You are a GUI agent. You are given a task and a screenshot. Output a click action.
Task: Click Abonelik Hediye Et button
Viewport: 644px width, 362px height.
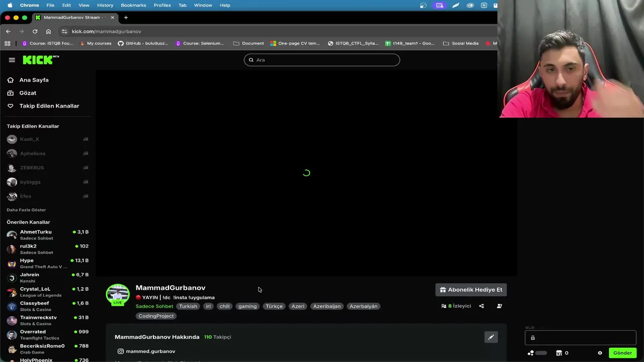(471, 290)
